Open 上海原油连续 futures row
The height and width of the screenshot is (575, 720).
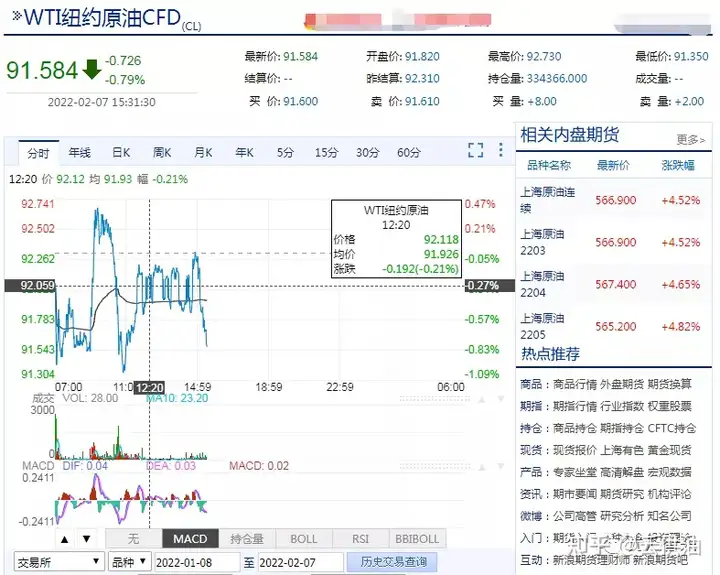614,200
